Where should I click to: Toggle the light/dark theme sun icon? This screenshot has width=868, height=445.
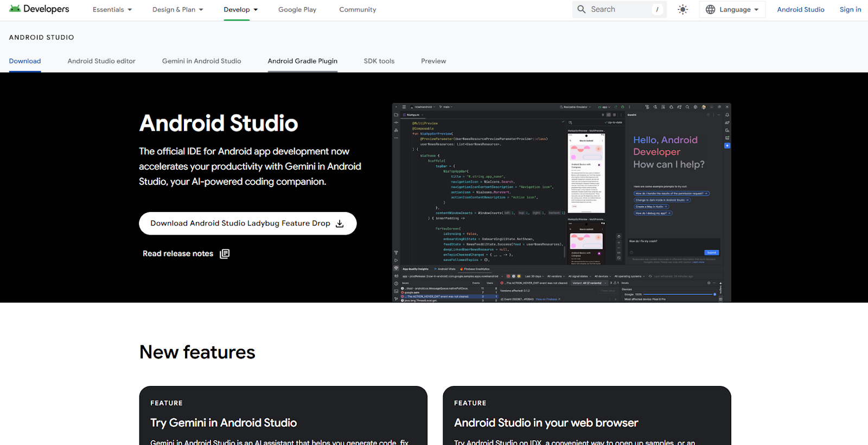[x=682, y=10]
